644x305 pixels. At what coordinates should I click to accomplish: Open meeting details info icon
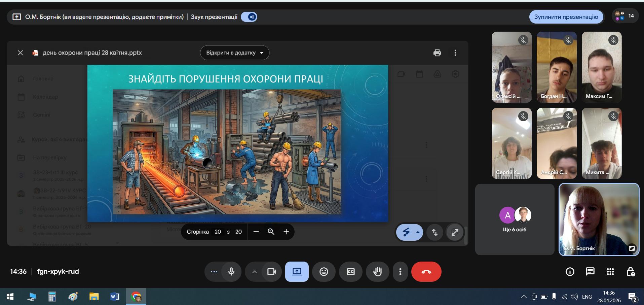pyautogui.click(x=570, y=272)
